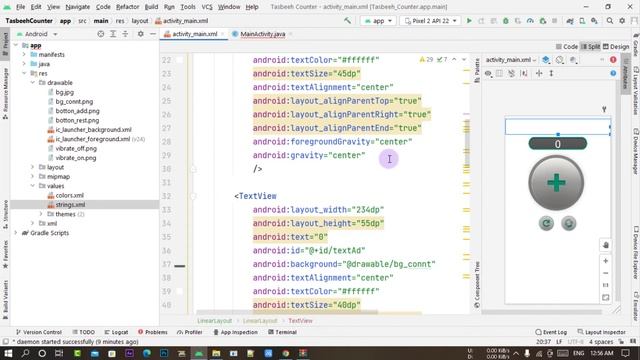Screen dimensions: 640x360
Task: Toggle the Palette side panel
Action: click(477, 71)
